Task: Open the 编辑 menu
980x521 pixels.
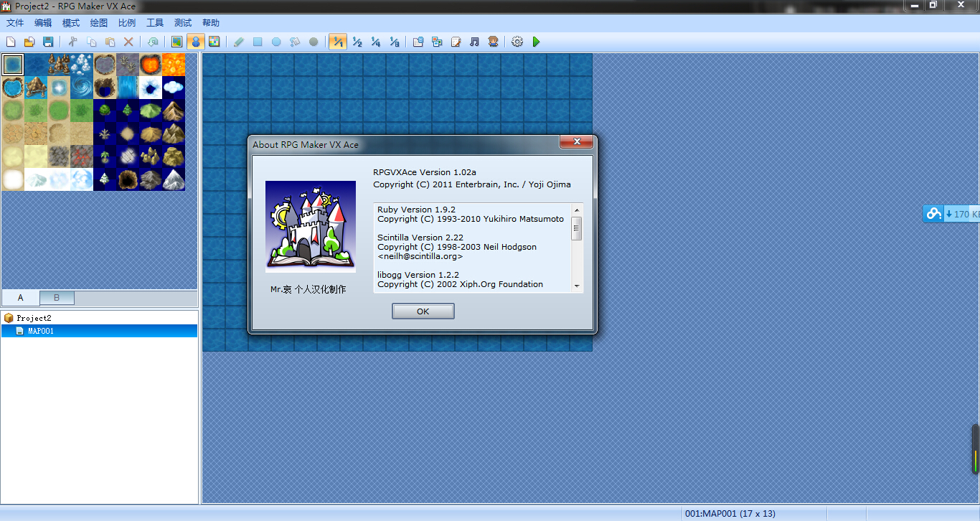Action: [43, 23]
